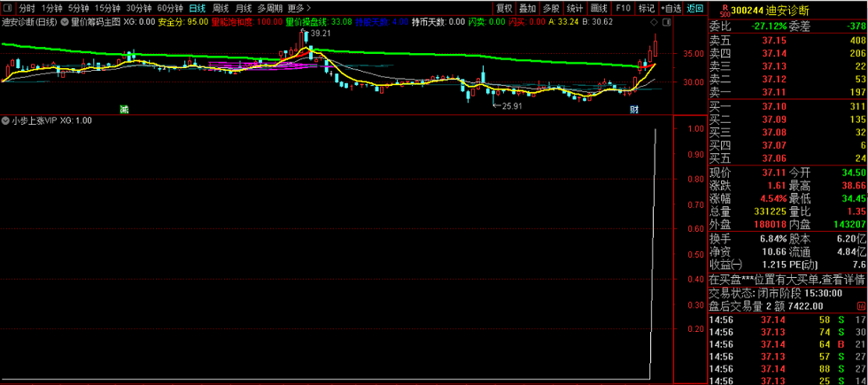The width and height of the screenshot is (868, 385).
Task: Click the 交易状态 闭市阶段 status line
Action: (x=776, y=293)
